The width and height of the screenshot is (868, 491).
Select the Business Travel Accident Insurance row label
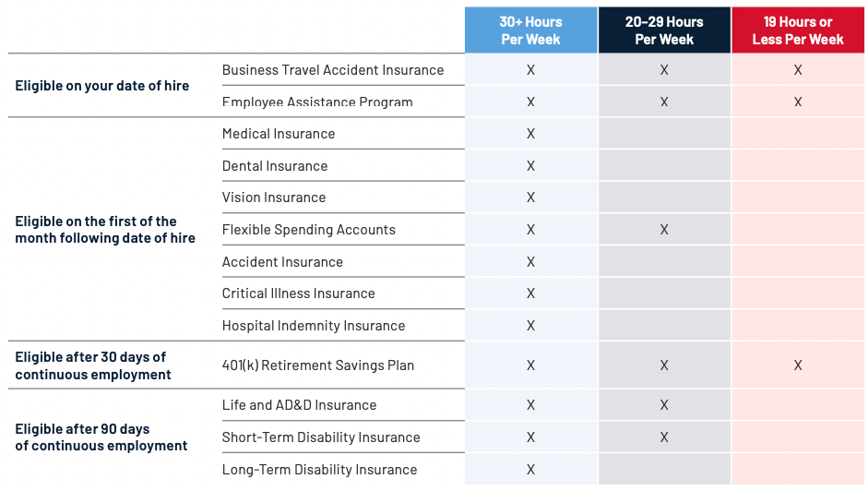333,70
